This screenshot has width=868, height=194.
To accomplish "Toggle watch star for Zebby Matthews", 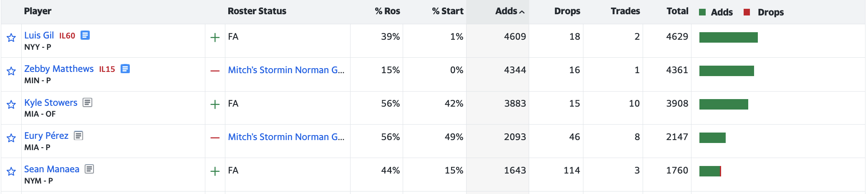I will pos(11,71).
